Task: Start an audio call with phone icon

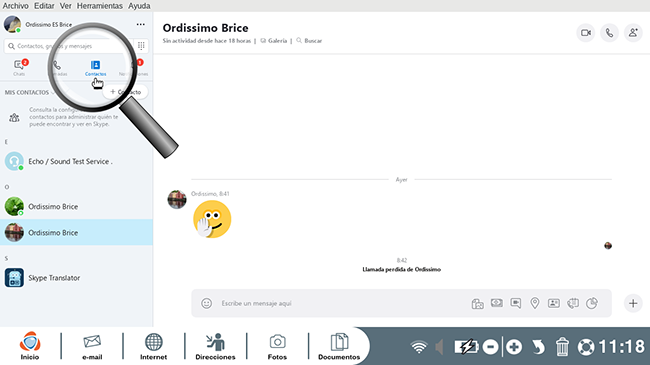Action: click(609, 33)
